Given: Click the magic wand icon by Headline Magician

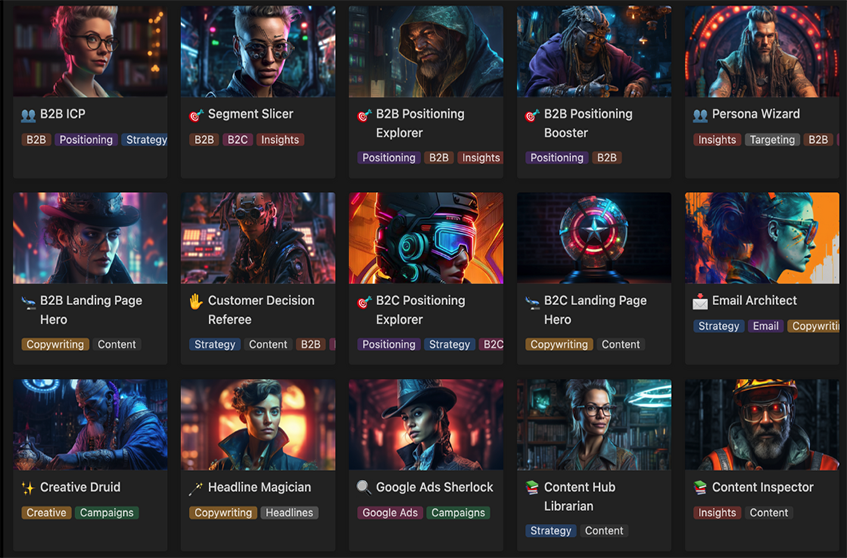Looking at the screenshot, I should [x=196, y=488].
